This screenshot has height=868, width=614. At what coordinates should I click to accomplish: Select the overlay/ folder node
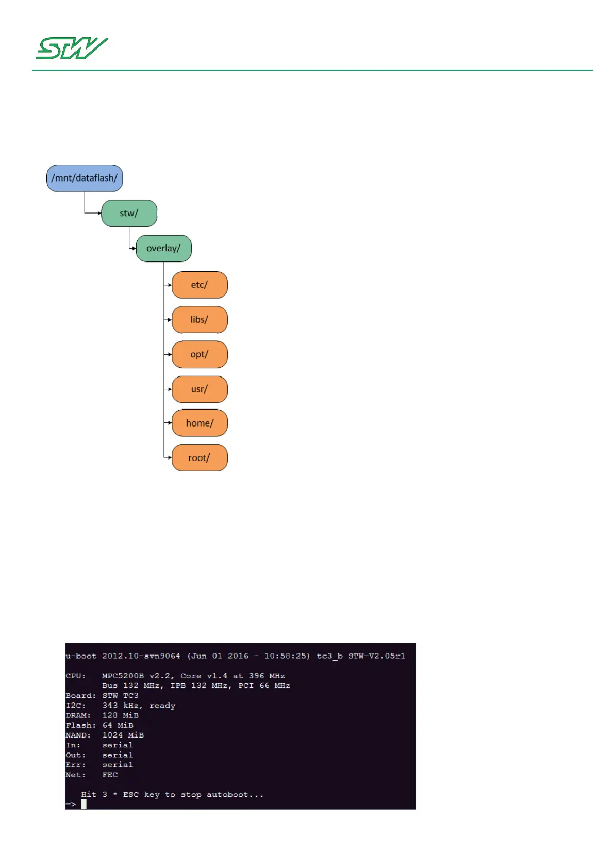tap(164, 248)
